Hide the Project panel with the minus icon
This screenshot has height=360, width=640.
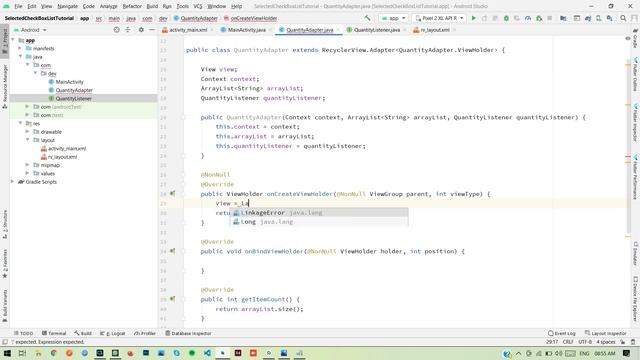pyautogui.click(x=151, y=30)
